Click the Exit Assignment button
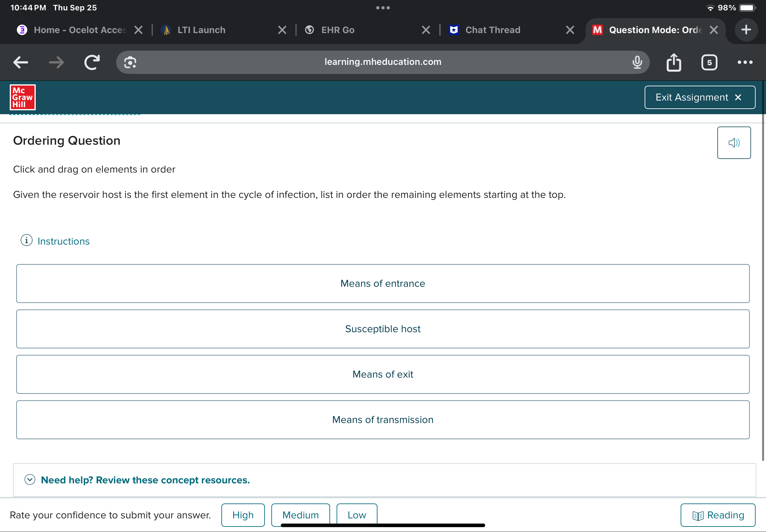 (699, 97)
